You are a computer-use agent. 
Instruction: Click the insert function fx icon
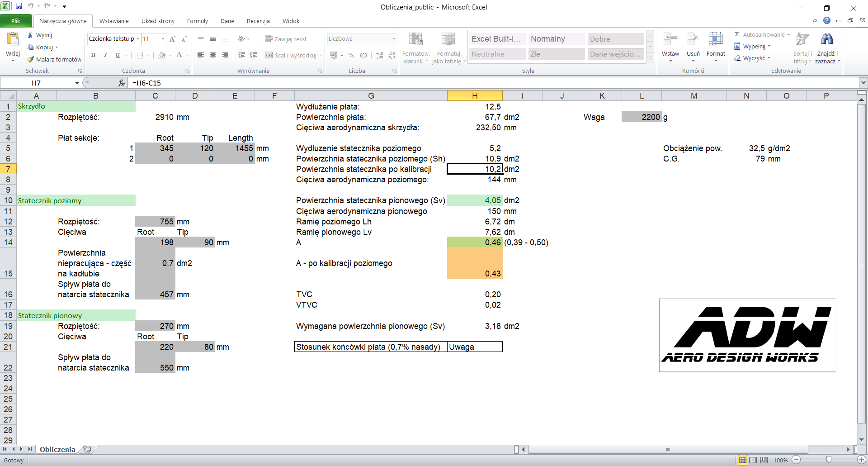[x=121, y=83]
